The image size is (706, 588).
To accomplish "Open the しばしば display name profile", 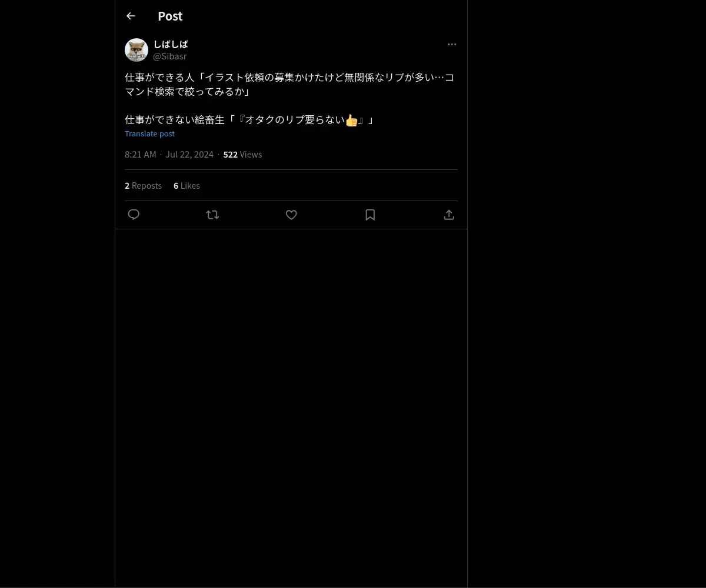I will tap(171, 44).
